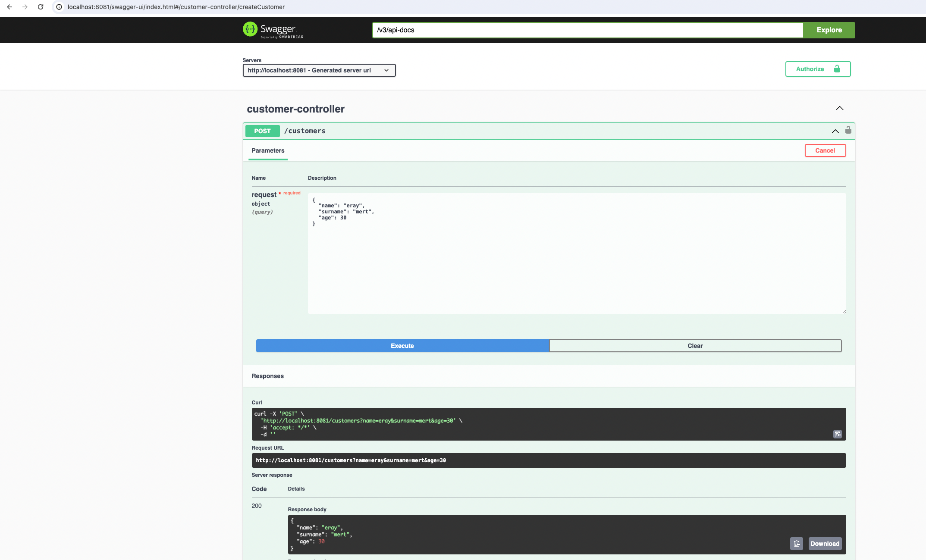Click the "request" parameter name
Viewport: 926px width, 560px height.
pos(264,195)
